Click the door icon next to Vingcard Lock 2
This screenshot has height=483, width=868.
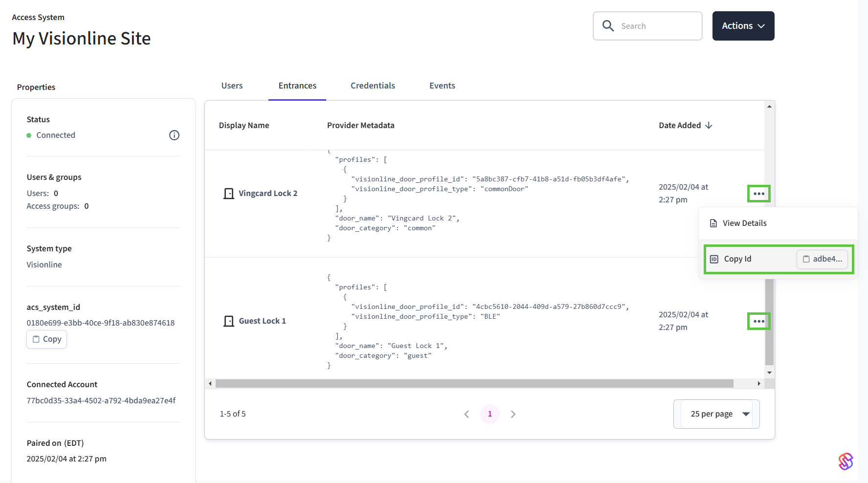pyautogui.click(x=228, y=194)
